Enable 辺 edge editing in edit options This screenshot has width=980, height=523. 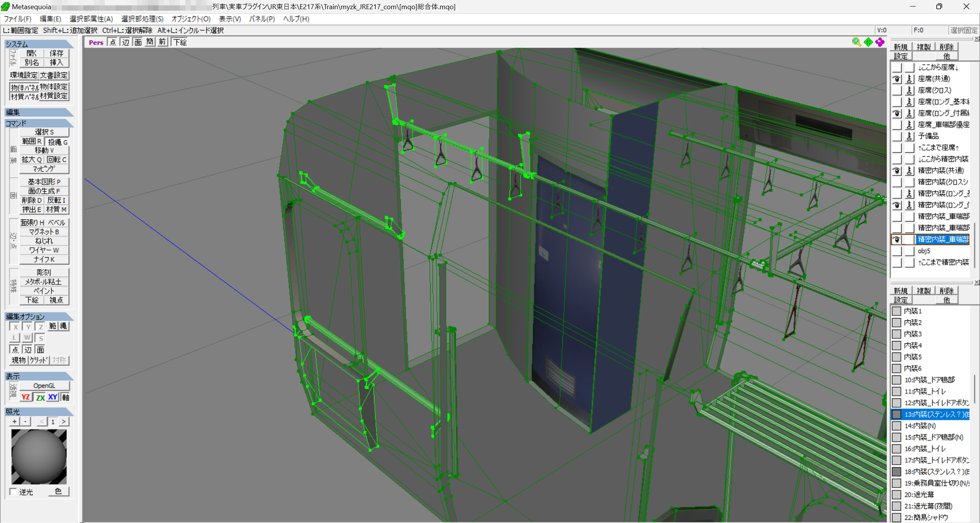point(28,349)
